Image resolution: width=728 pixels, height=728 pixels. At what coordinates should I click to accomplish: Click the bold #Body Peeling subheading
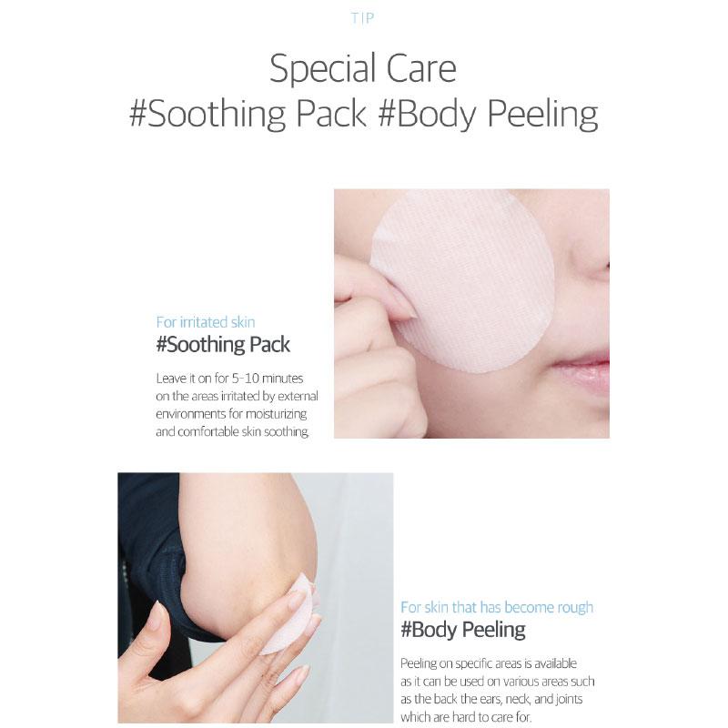(463, 630)
